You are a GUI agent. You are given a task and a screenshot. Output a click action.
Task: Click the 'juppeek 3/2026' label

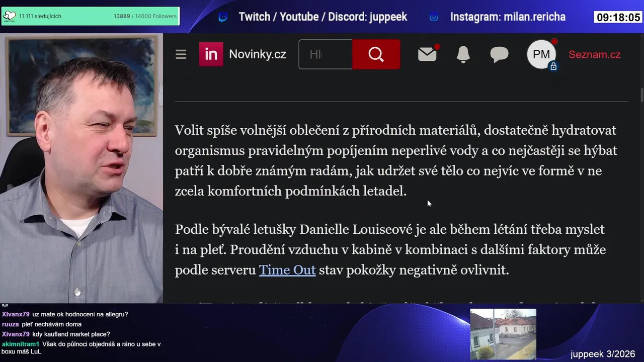coord(603,354)
